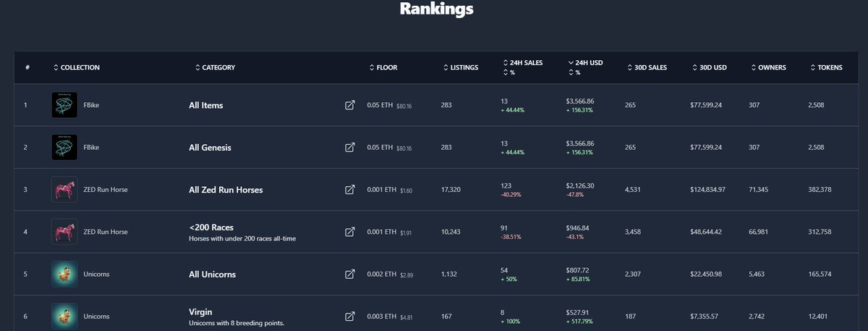The image size is (868, 331).
Task: Click Unicorns collection name in row 5
Action: pos(96,275)
